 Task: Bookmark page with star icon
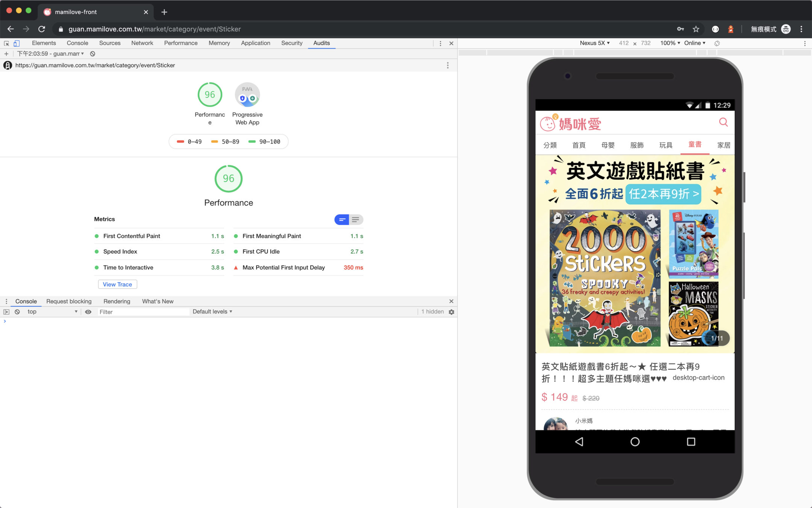coord(696,29)
